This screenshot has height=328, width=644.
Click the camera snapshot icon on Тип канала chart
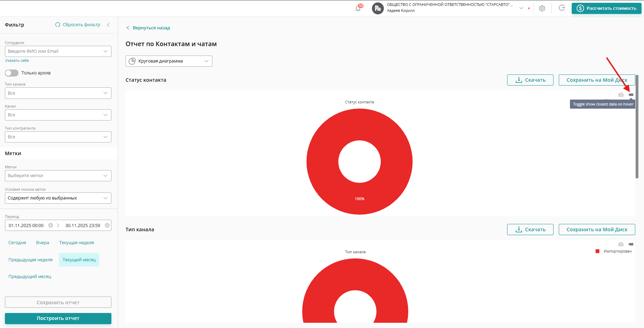[x=621, y=244]
